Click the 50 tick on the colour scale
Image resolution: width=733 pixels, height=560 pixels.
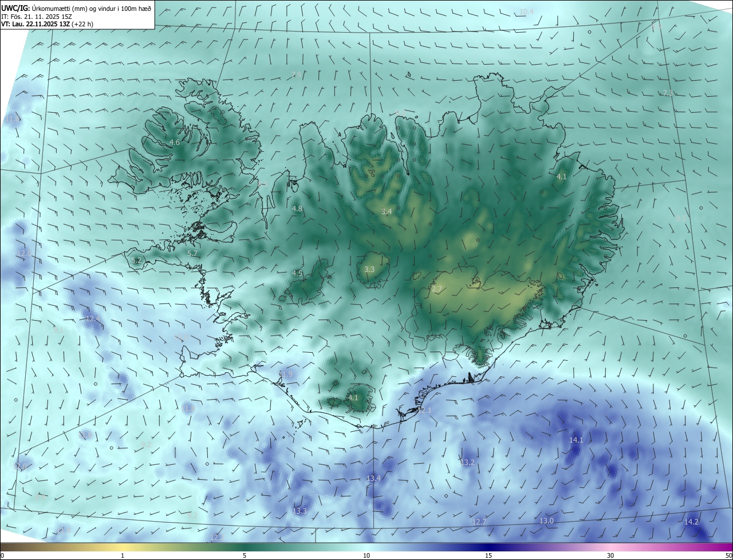[729, 555]
